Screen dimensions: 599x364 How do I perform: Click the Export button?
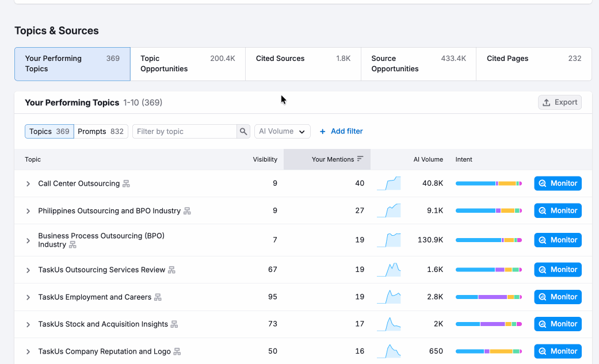560,102
